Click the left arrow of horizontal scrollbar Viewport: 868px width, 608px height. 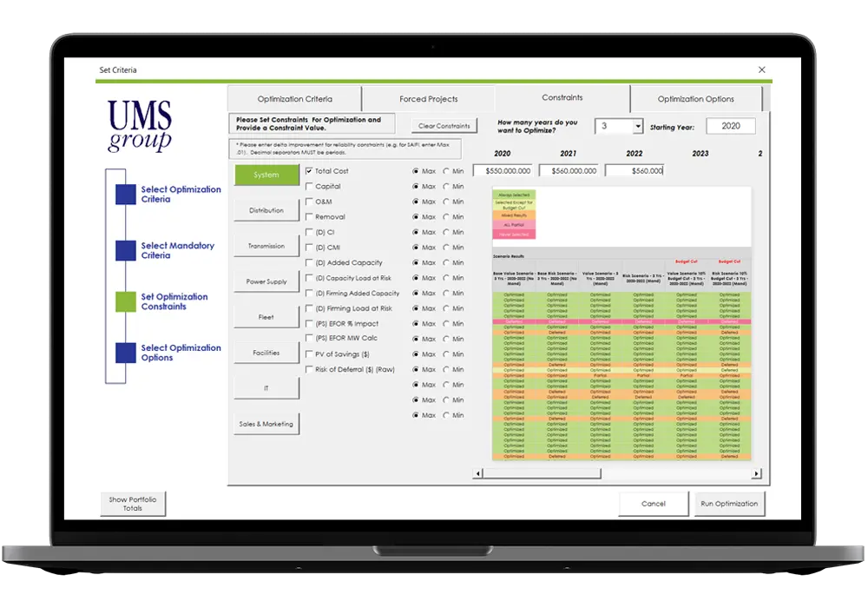477,473
